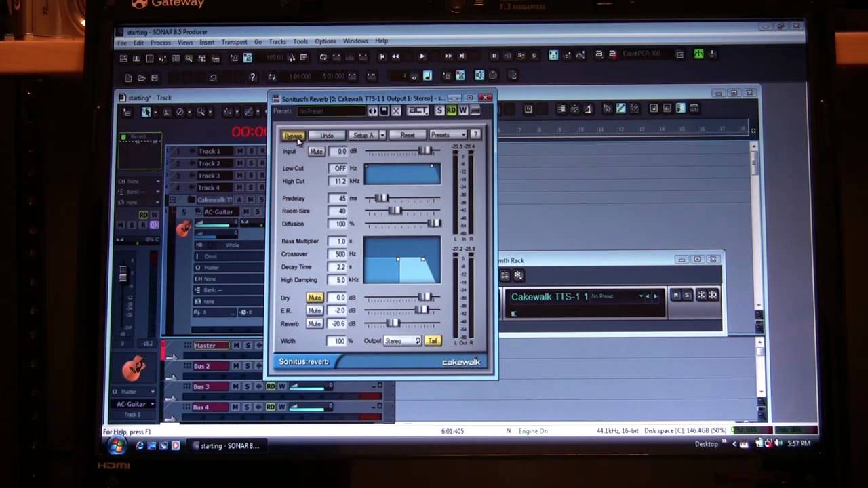
Task: Click the Decay Time value field
Action: (337, 267)
